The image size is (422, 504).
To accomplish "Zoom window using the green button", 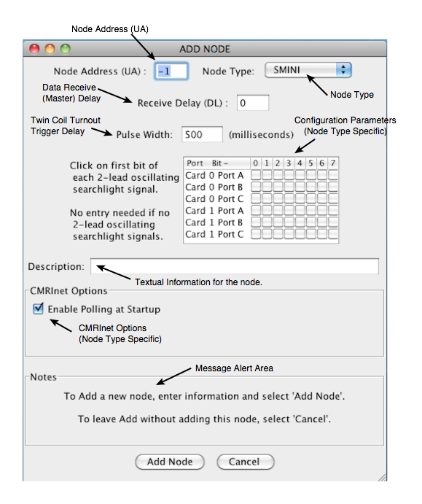I will [x=66, y=49].
